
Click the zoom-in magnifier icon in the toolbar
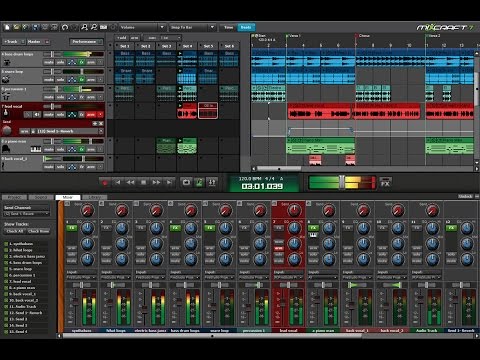(x=84, y=27)
